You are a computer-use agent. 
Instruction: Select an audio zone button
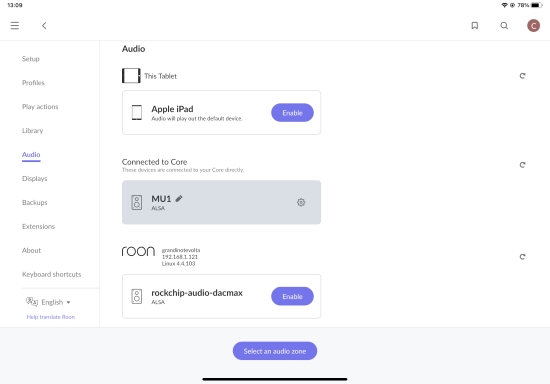coord(275,351)
